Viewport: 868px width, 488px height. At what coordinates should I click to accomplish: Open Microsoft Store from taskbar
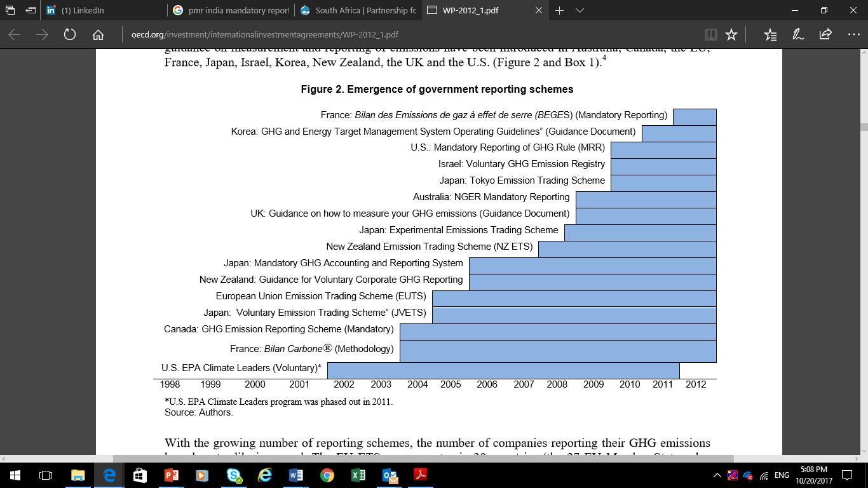pos(140,475)
